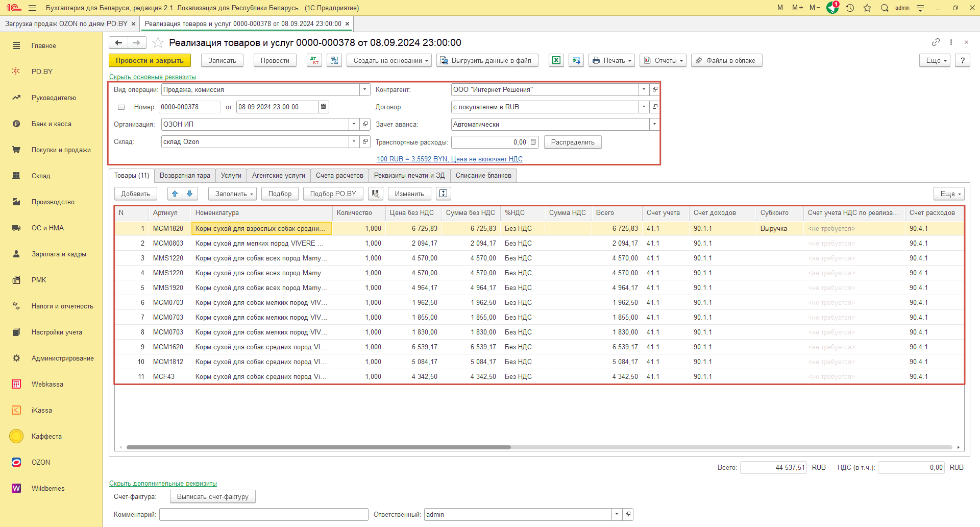Screen dimensions: 980x527
Task: Click Добавить button in table toolbar
Action: tap(136, 194)
